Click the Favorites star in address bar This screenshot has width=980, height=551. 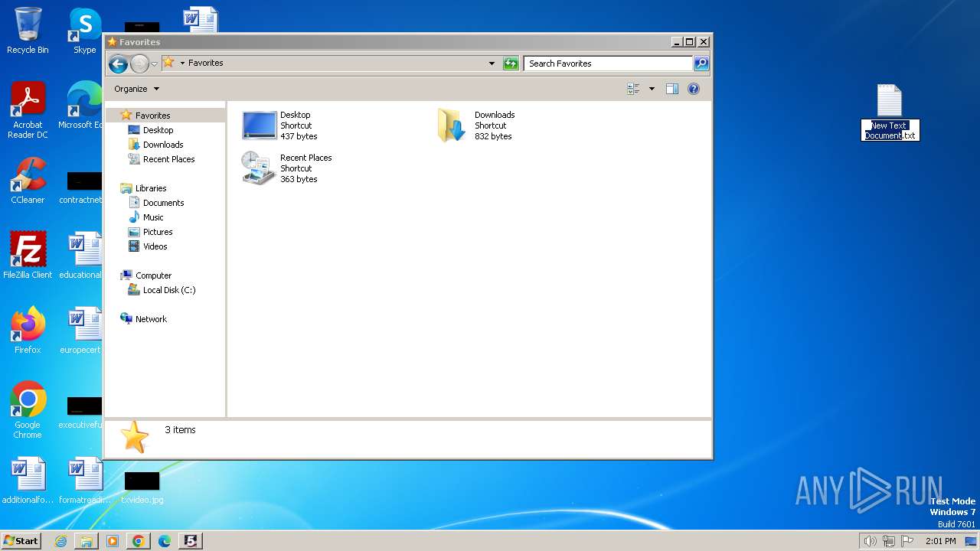point(168,63)
